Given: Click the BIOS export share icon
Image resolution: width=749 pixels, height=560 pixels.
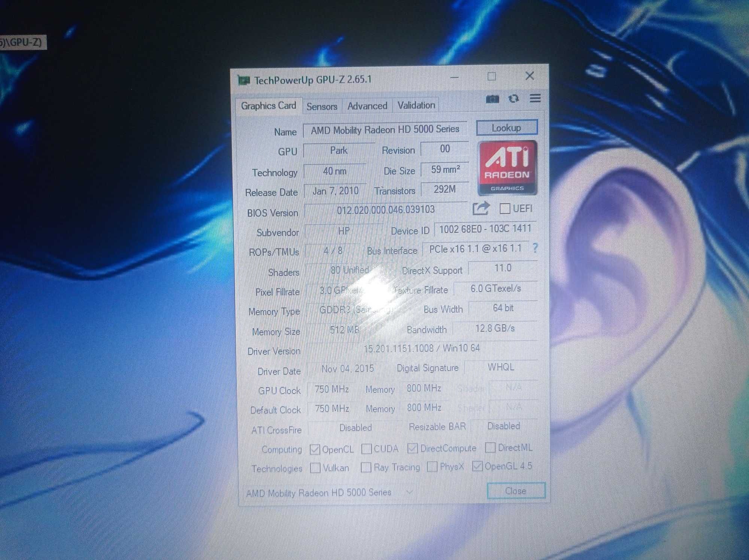Looking at the screenshot, I should pyautogui.click(x=481, y=208).
